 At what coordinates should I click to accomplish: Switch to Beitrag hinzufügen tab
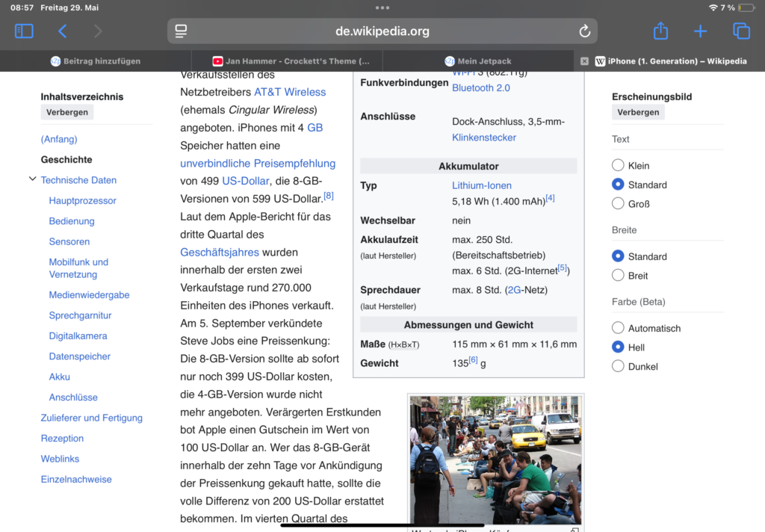pyautogui.click(x=96, y=61)
